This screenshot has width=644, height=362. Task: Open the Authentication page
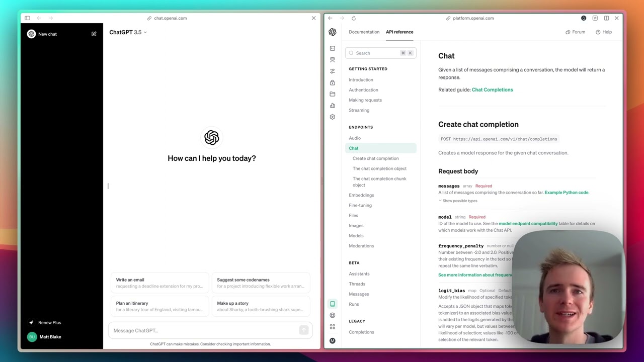click(x=363, y=90)
